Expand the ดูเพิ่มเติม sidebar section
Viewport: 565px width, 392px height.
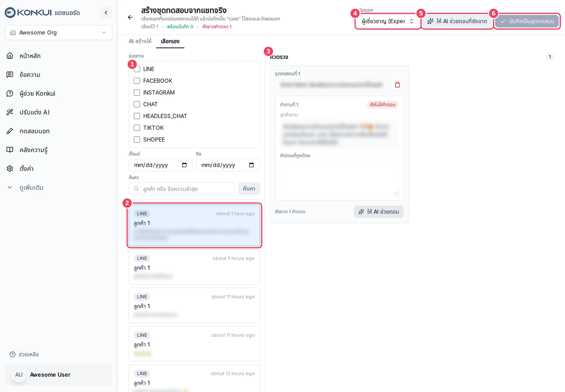[32, 188]
